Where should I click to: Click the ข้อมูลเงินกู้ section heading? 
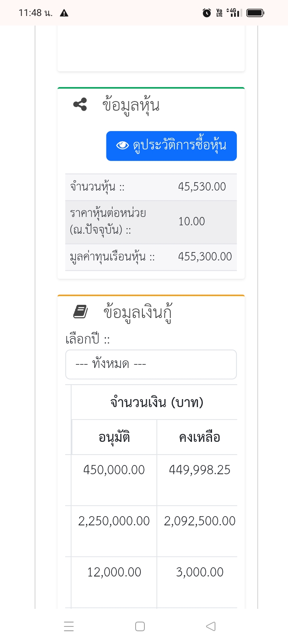(x=138, y=312)
